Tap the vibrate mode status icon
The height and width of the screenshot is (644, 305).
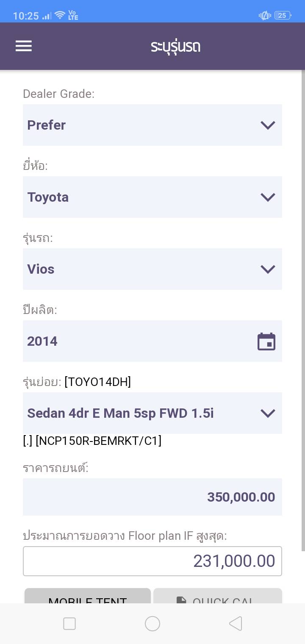[265, 16]
